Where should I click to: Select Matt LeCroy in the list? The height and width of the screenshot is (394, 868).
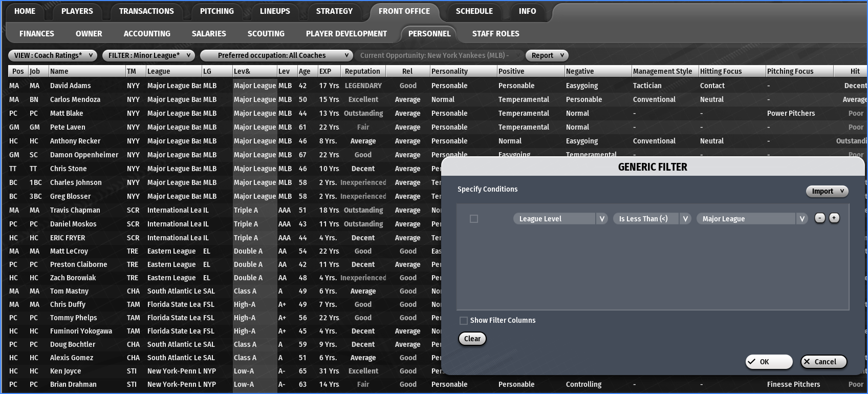pos(69,251)
